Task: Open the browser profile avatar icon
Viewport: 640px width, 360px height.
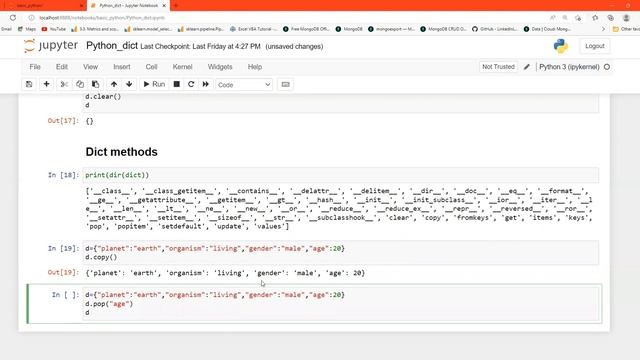Action: [626, 18]
